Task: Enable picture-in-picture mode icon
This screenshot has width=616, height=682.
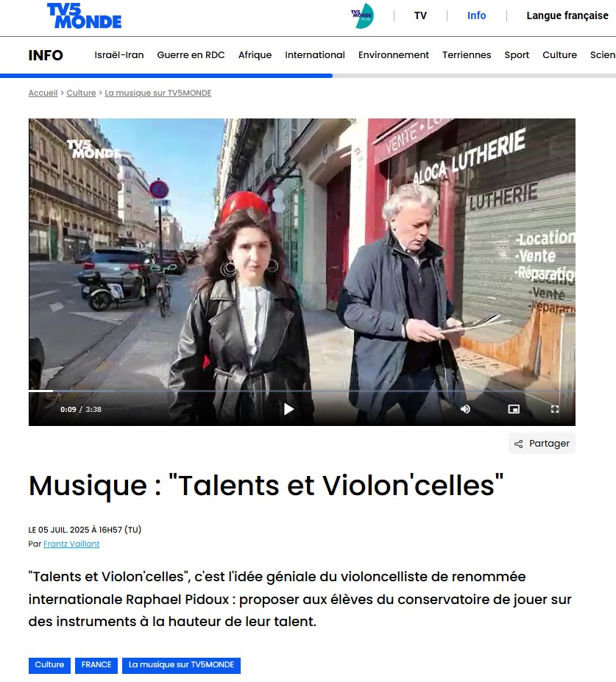Action: pos(514,409)
